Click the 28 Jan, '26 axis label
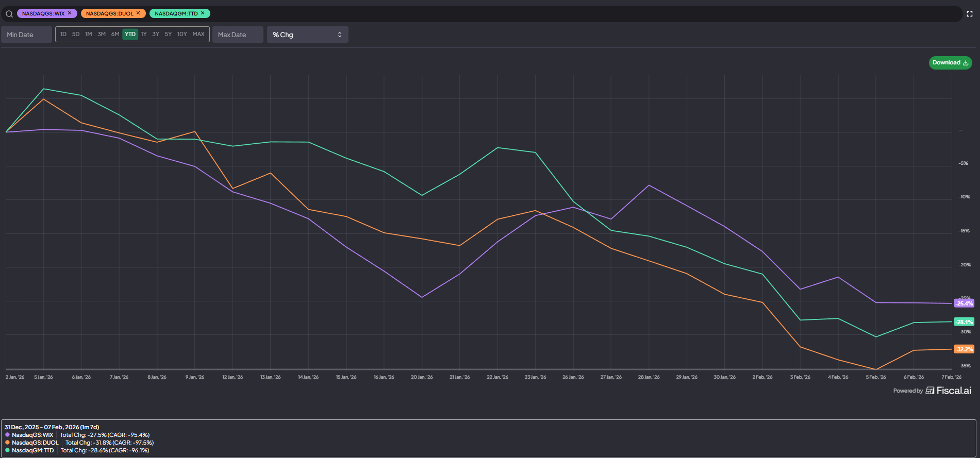The height and width of the screenshot is (458, 980). [649, 377]
